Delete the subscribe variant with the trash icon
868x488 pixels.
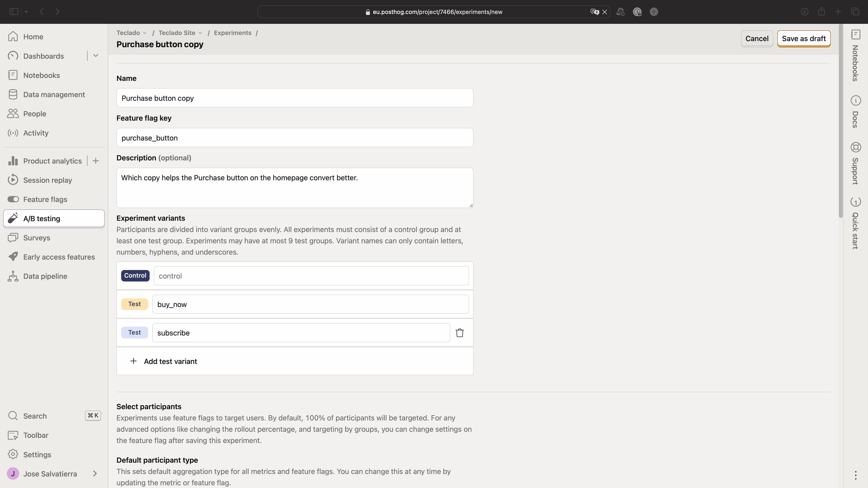[x=460, y=333]
